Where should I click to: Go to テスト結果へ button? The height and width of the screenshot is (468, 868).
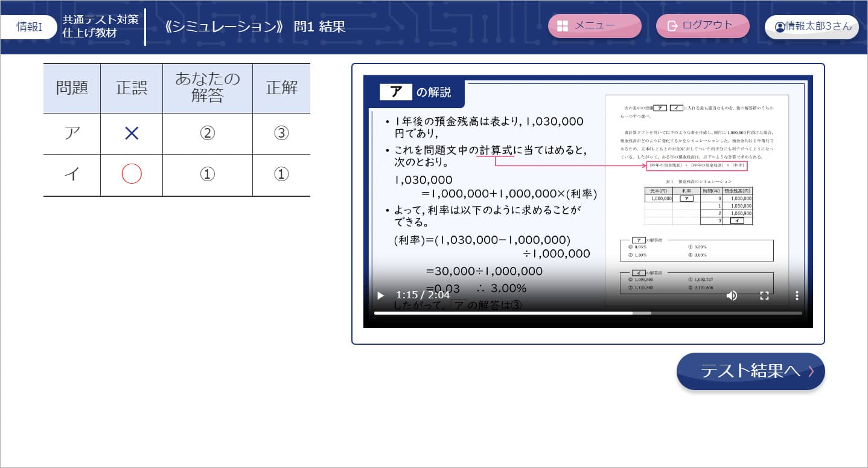coord(750,371)
